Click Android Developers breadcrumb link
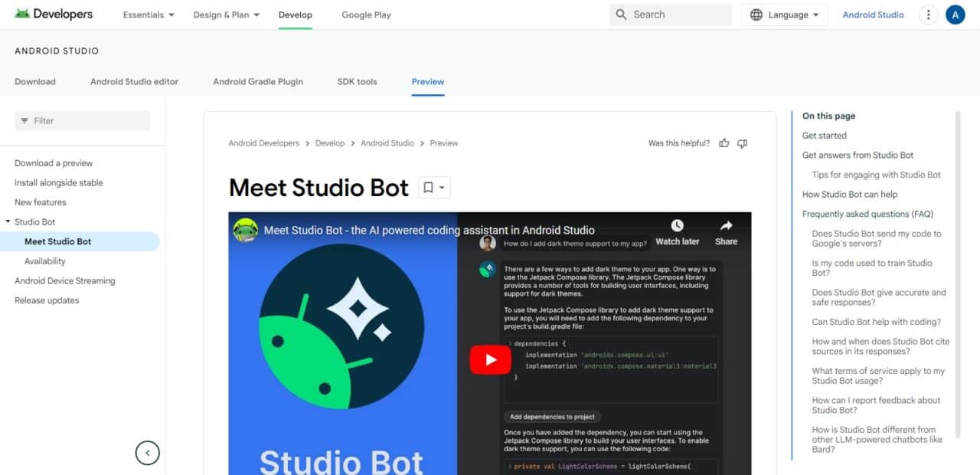The width and height of the screenshot is (980, 475). click(x=264, y=143)
